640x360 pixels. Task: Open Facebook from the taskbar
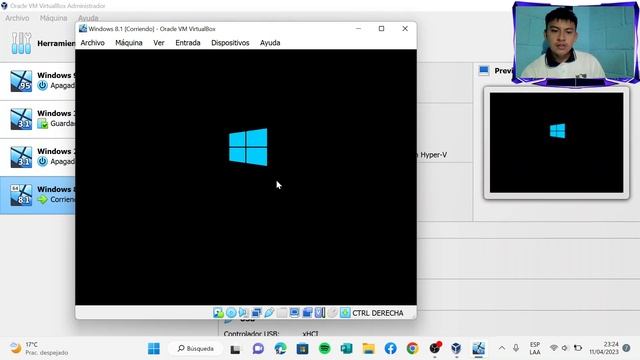coord(391,349)
